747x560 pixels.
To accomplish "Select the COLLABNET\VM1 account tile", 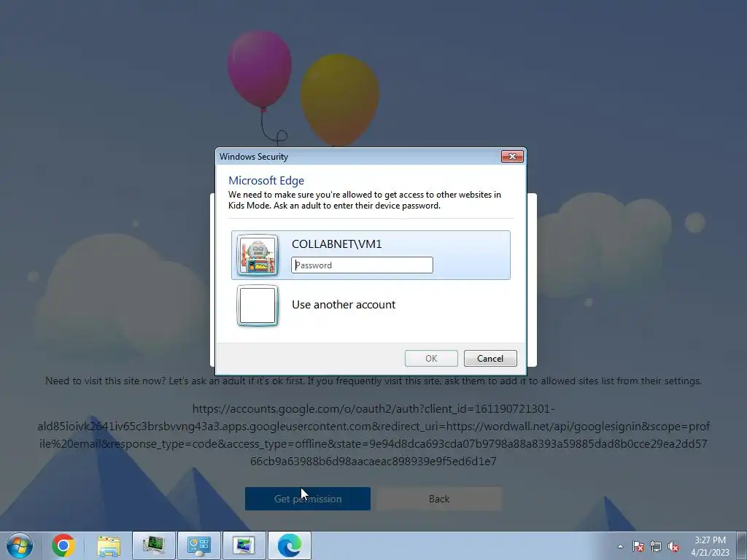I will (371, 255).
